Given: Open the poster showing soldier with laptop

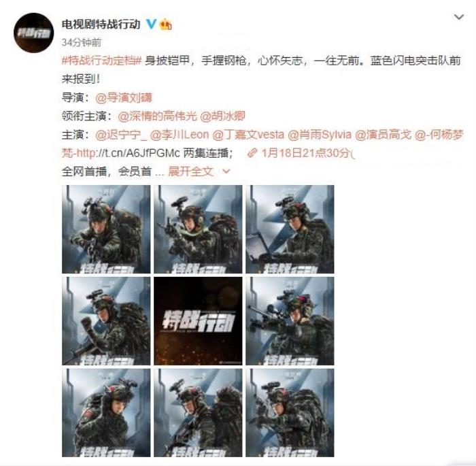Looking at the screenshot, I should pyautogui.click(x=290, y=229).
